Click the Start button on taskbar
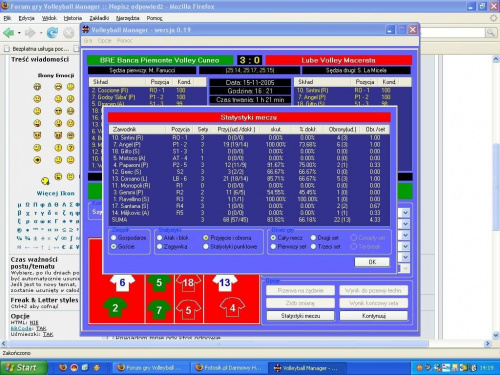 tap(23, 368)
